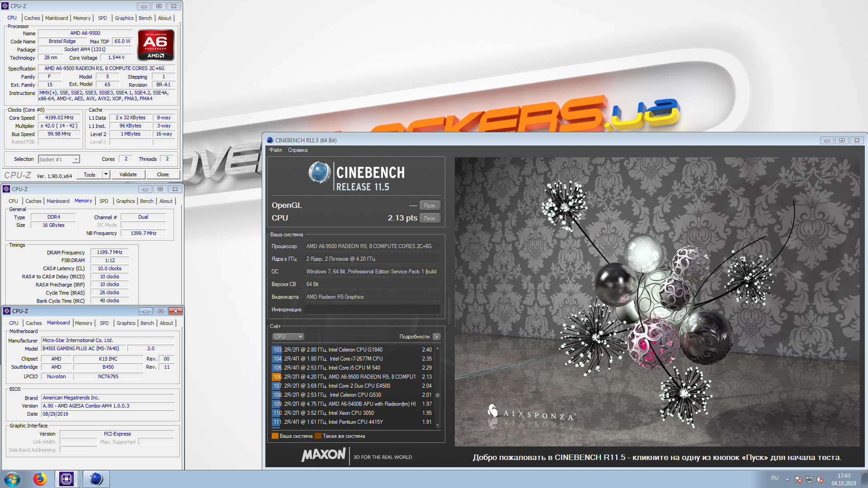Viewport: 868px width, 488px height.
Task: Show hidden tray icons arrow
Action: (787, 479)
